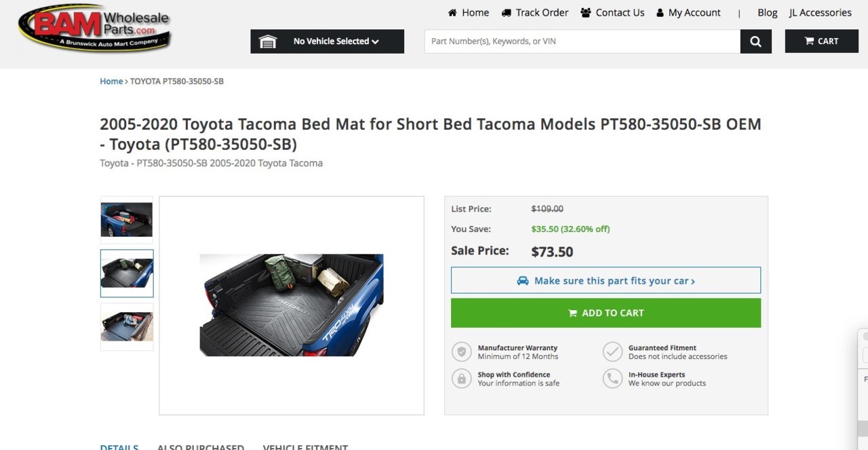Open the DETAILS tab
868x450 pixels.
(119, 447)
